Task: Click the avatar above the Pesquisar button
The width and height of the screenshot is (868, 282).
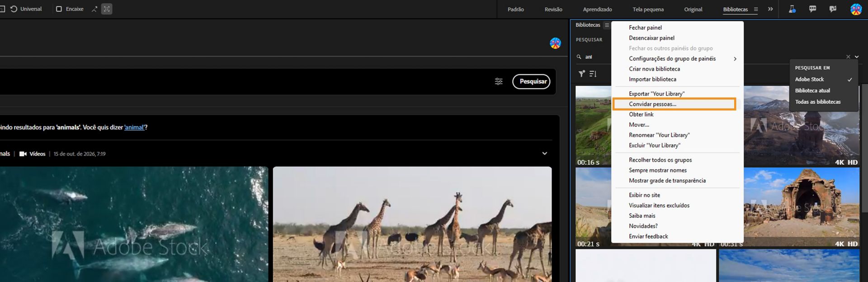Action: click(555, 43)
